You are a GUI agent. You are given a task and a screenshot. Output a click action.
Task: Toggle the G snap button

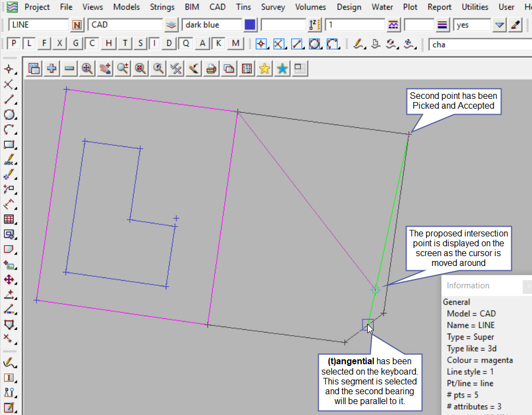pyautogui.click(x=76, y=44)
